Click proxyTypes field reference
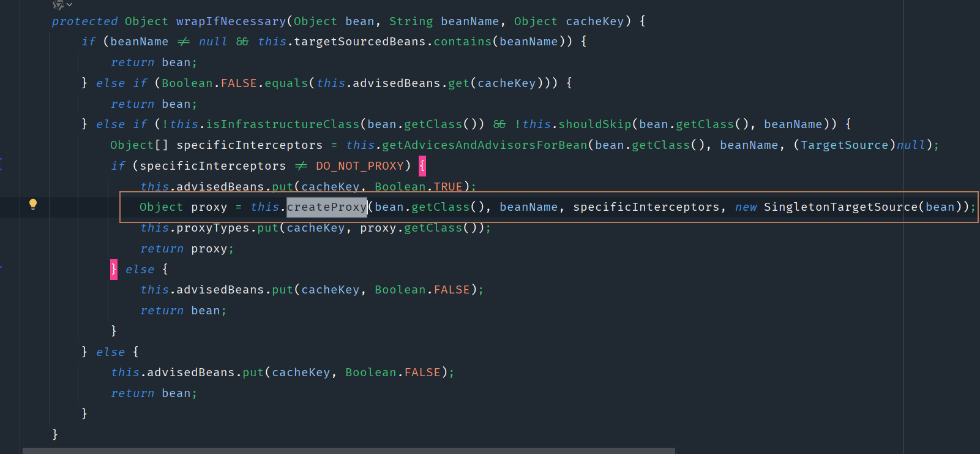Image resolution: width=980 pixels, height=454 pixels. click(213, 228)
